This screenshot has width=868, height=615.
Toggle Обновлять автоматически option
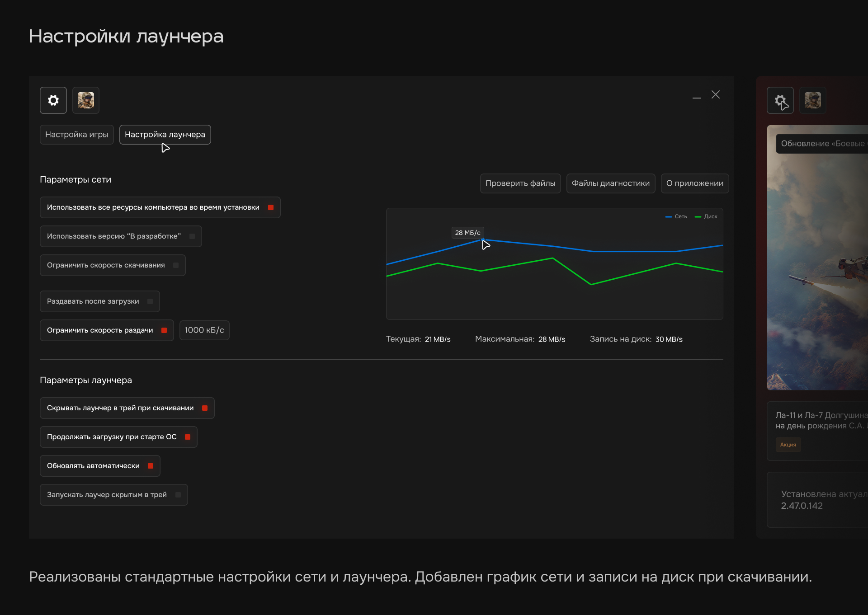point(151,466)
